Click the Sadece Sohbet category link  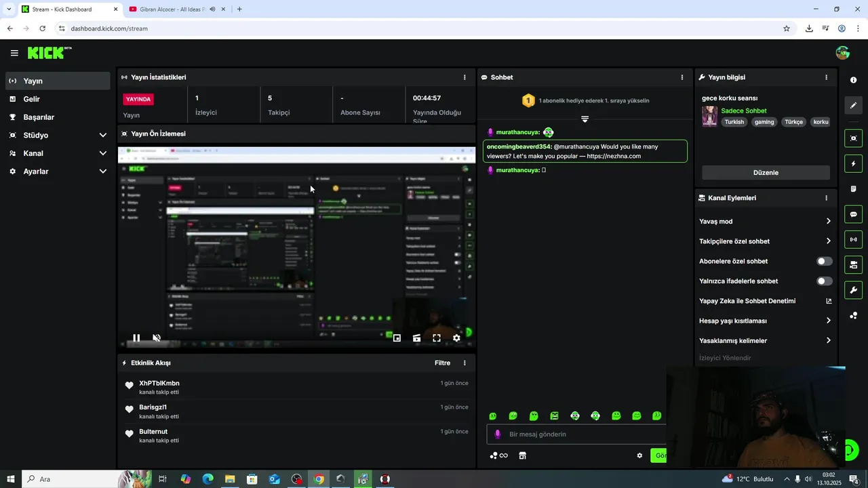[744, 110]
